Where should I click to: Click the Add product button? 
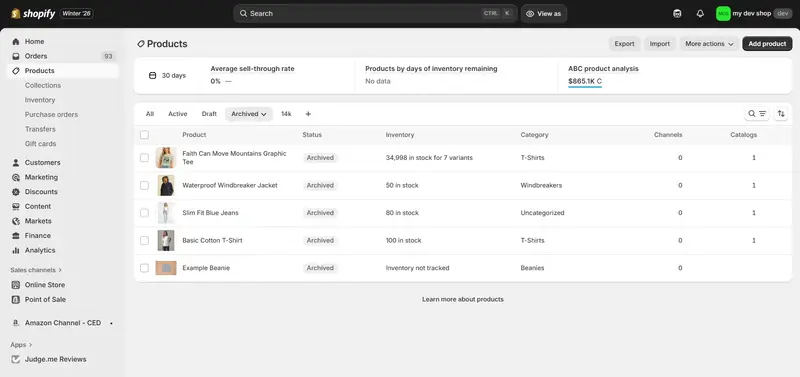point(767,44)
